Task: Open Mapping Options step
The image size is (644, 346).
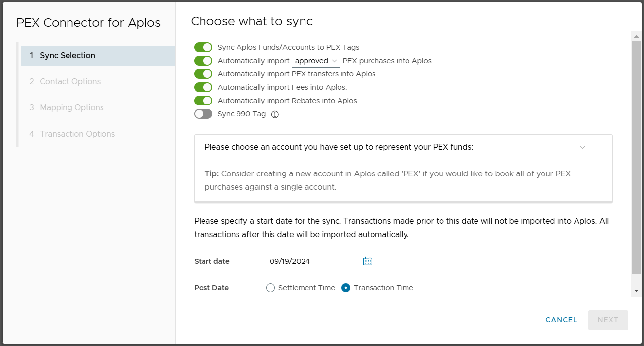Action: (71, 108)
